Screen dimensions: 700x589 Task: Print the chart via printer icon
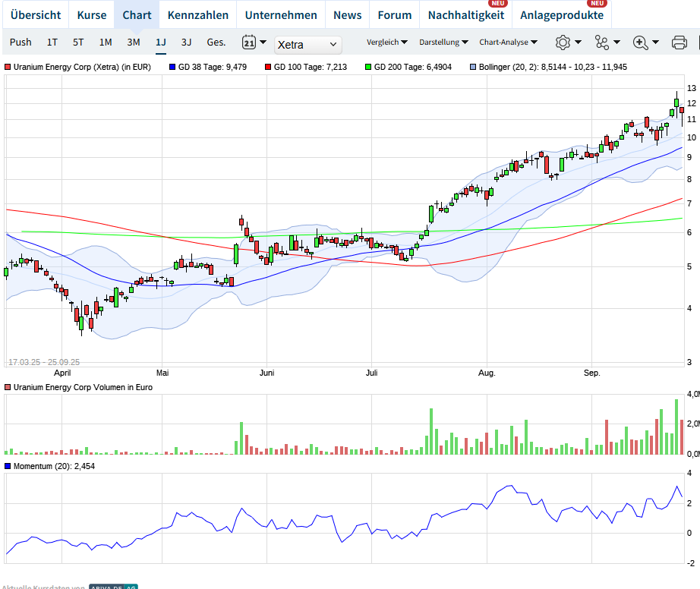click(681, 44)
